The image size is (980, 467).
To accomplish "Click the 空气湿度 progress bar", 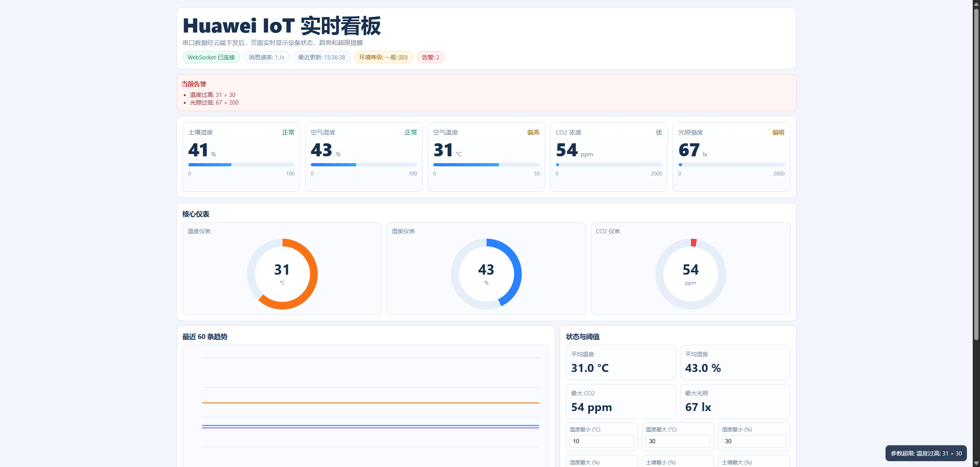I will point(364,165).
